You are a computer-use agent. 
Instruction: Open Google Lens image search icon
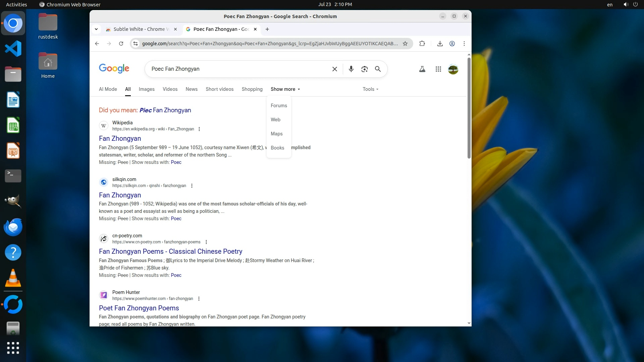[x=364, y=69]
